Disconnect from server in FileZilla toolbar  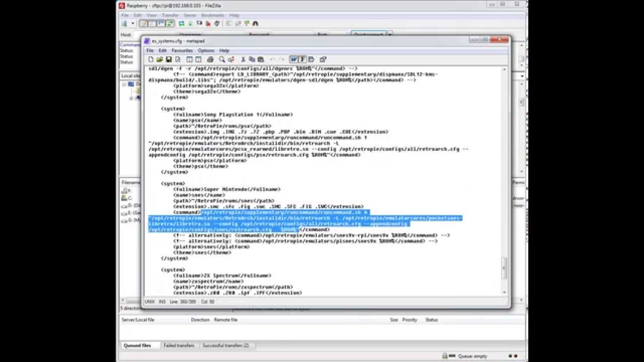click(208, 24)
